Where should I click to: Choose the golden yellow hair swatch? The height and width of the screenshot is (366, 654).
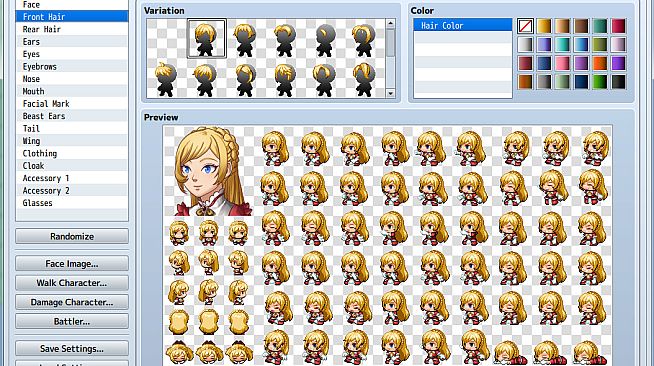click(x=544, y=26)
